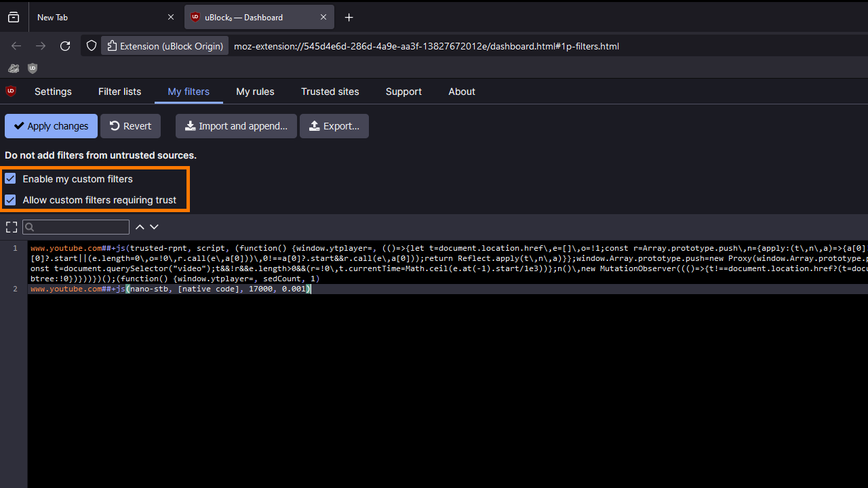Apply changes to custom filters
Screen dimensions: 868x488
(51, 126)
